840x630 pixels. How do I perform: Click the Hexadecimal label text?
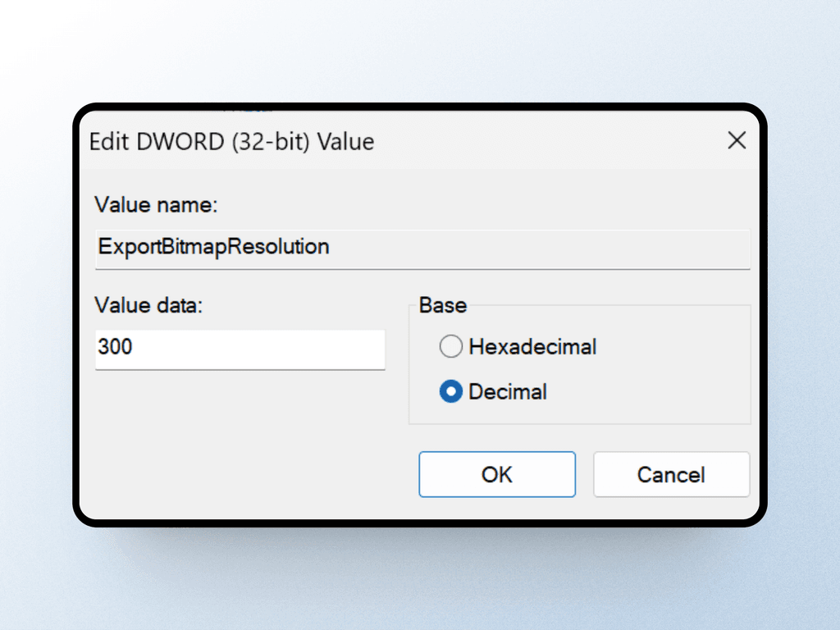[532, 346]
